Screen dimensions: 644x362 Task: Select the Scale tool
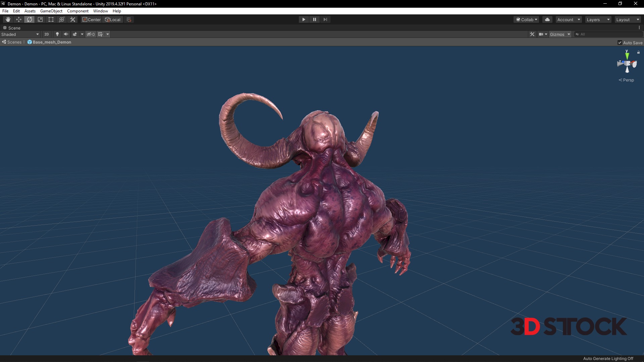tap(40, 19)
